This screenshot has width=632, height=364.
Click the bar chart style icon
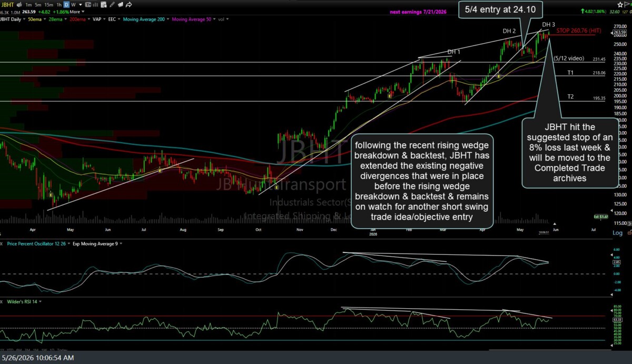click(95, 5)
